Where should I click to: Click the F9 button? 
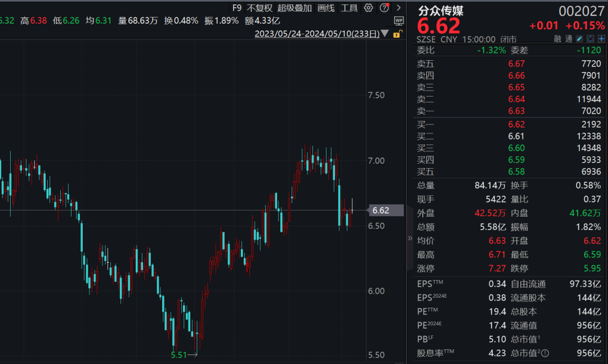pyautogui.click(x=236, y=8)
